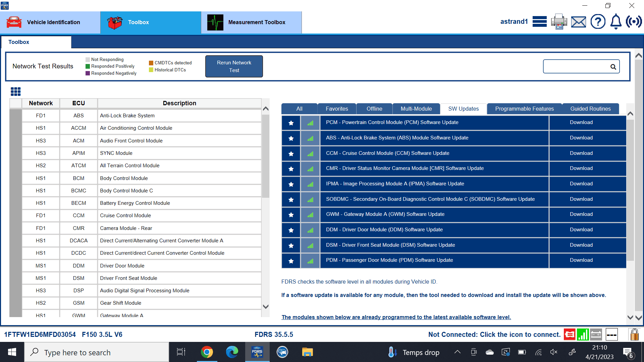
Task: Click Rerun Network Test button
Action: click(234, 66)
